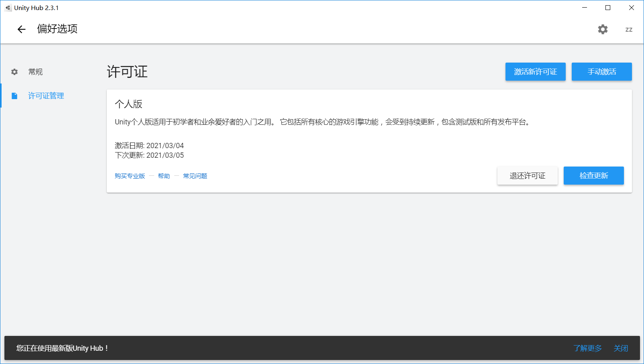Select the gear icon beside 常规

pos(14,71)
